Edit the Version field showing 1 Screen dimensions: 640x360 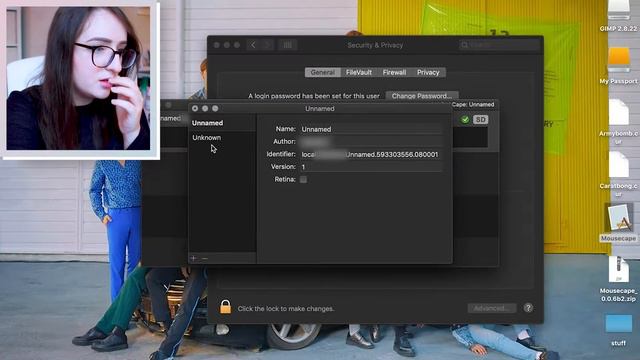[x=371, y=167]
